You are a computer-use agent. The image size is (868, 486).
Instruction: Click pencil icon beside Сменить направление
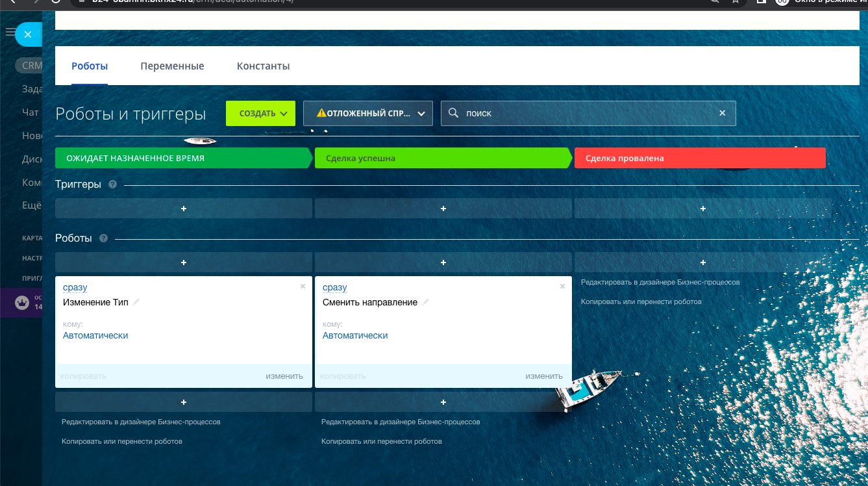point(426,302)
